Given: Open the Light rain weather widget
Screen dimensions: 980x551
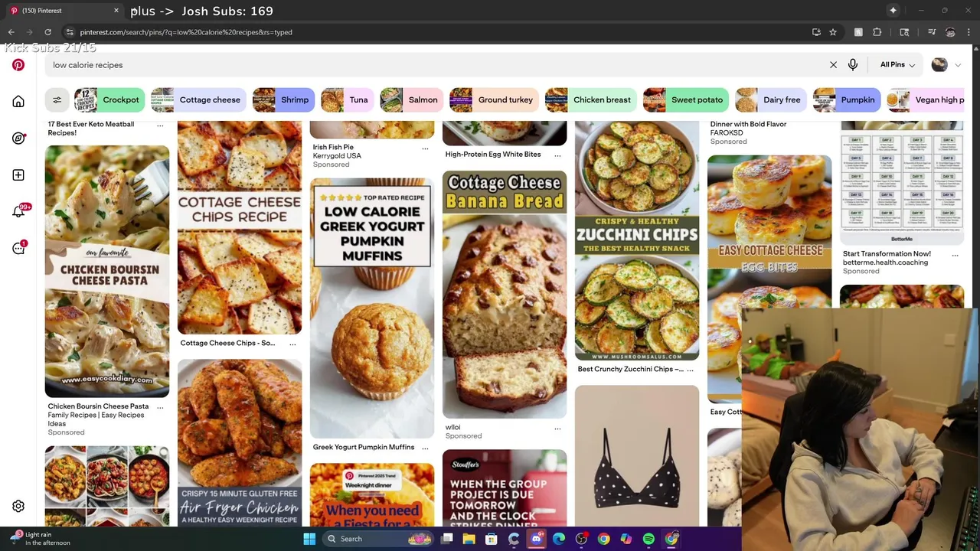Looking at the screenshot, I should (38, 539).
